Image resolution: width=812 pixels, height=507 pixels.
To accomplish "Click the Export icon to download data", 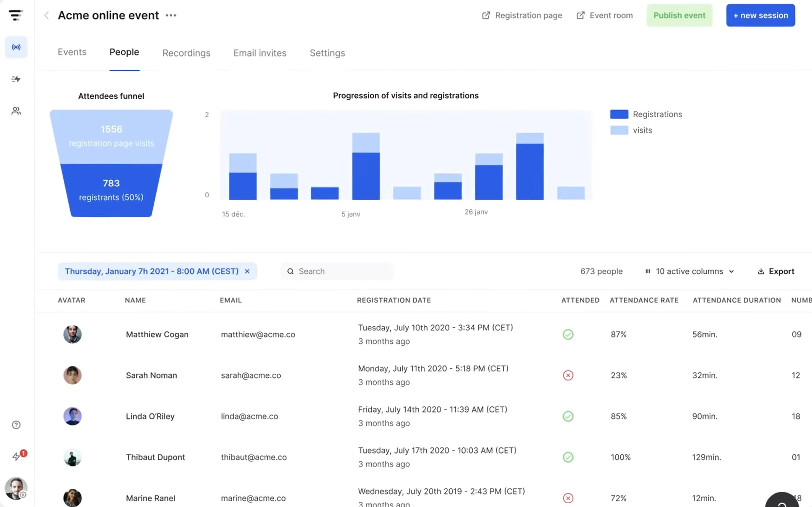I will (x=761, y=271).
